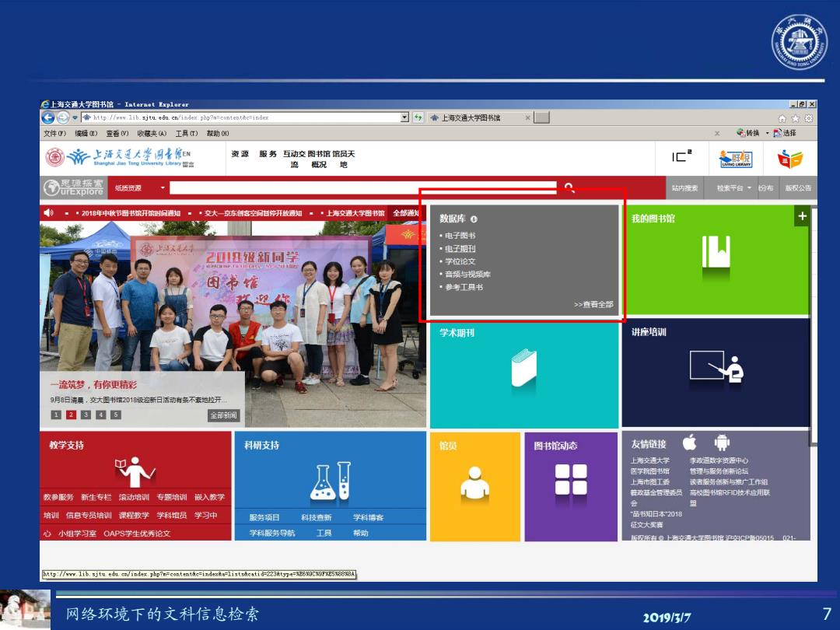Click the Apple app icon
The height and width of the screenshot is (630, 840).
click(x=689, y=443)
